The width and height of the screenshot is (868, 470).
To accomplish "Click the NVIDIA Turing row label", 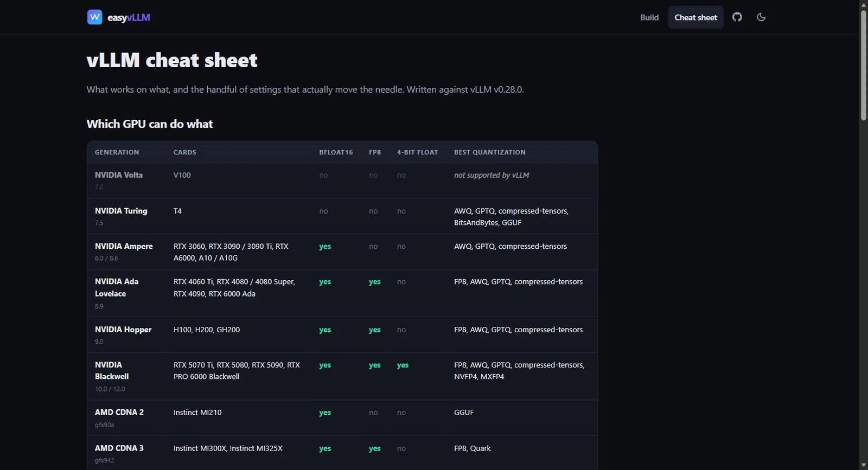I will tap(121, 211).
